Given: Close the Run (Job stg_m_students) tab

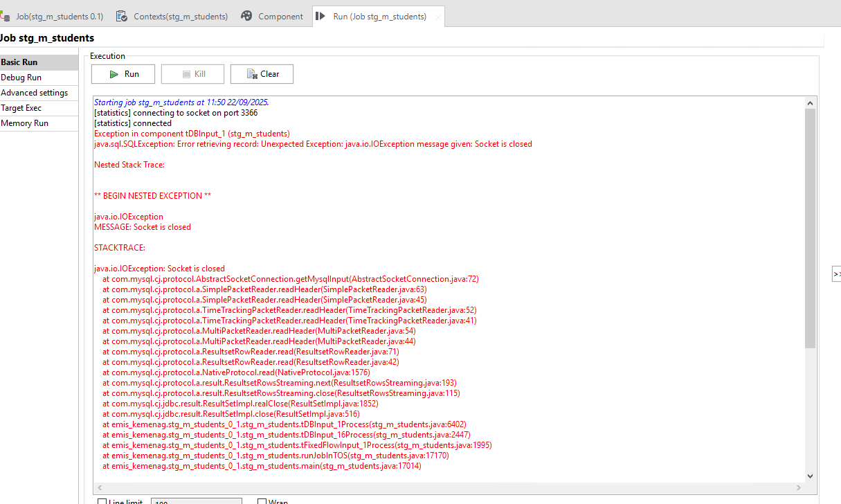Looking at the screenshot, I should coord(437,17).
